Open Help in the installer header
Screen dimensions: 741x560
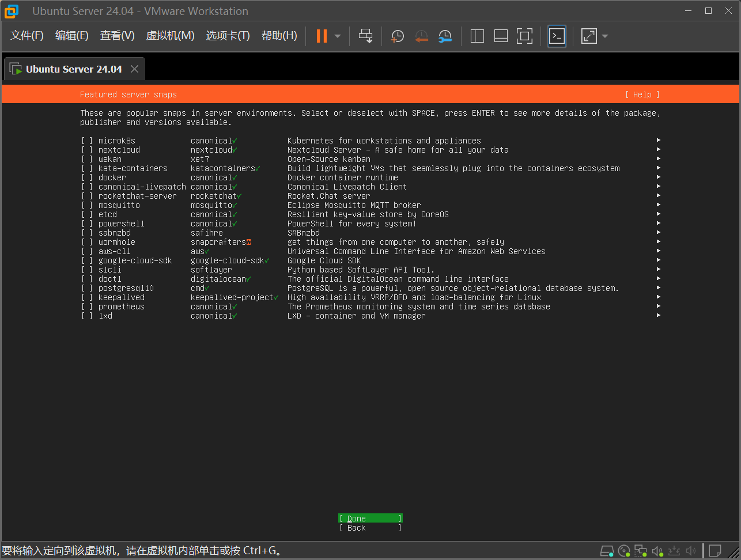click(x=642, y=94)
